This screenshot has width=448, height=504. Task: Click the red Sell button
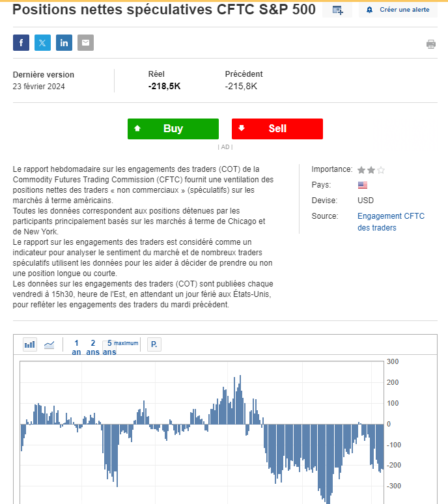pyautogui.click(x=277, y=129)
